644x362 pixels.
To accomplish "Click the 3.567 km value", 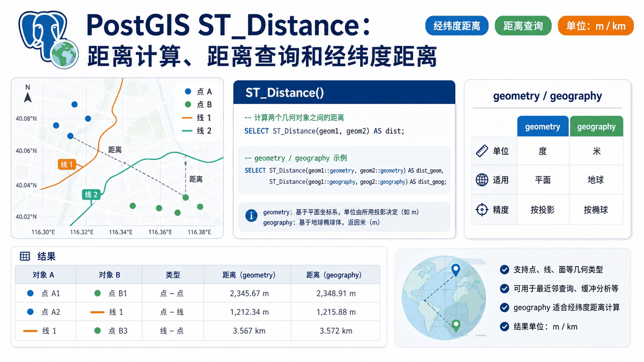I will tap(249, 331).
